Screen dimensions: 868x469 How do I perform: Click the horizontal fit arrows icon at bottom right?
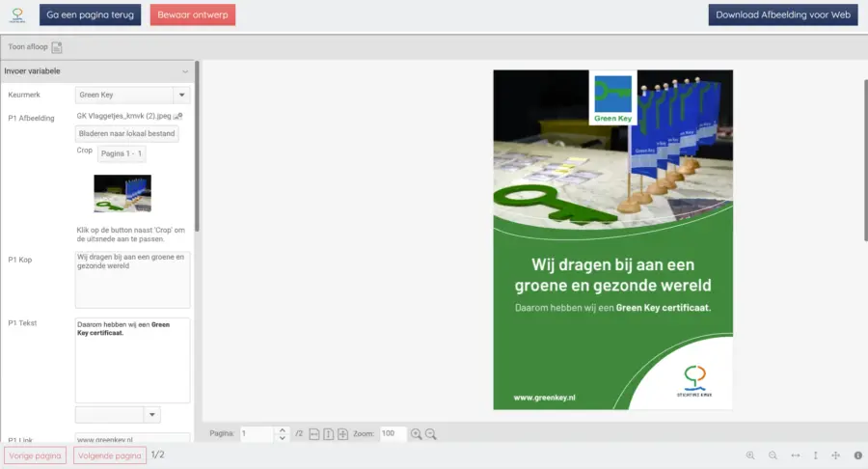tap(795, 455)
